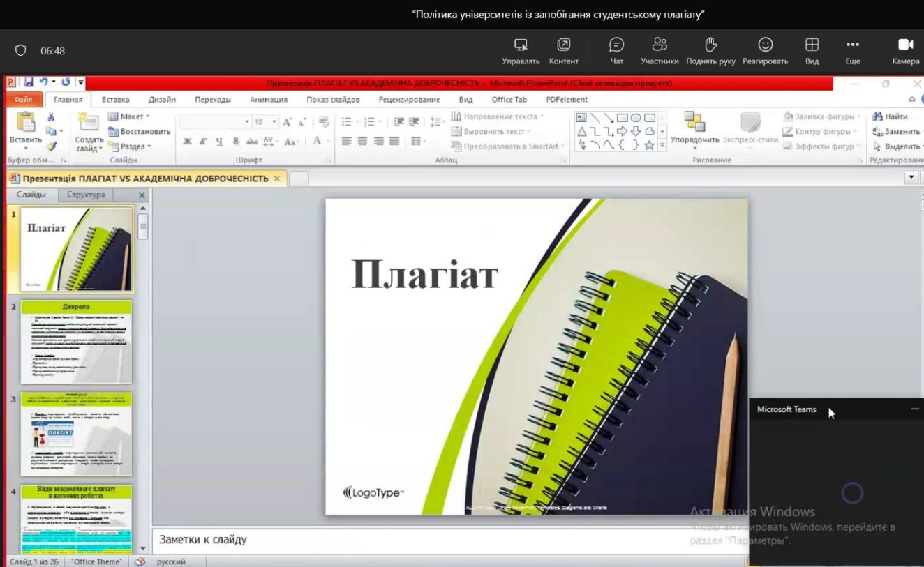Toggle the Камера camera in Teams

pos(906,52)
